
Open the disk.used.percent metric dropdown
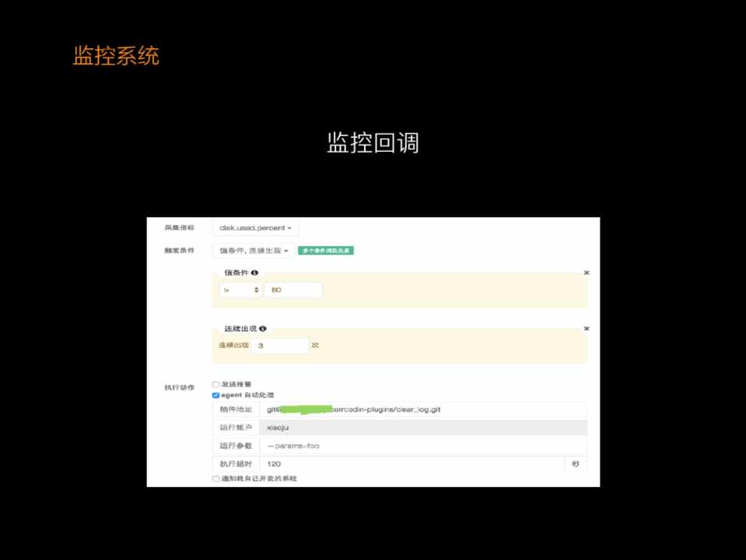[x=255, y=229]
